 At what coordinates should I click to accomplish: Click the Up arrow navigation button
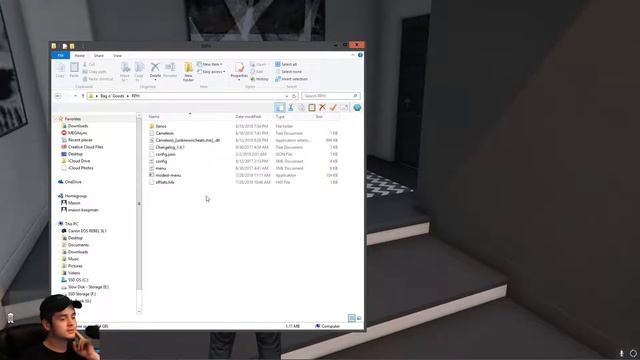83,96
